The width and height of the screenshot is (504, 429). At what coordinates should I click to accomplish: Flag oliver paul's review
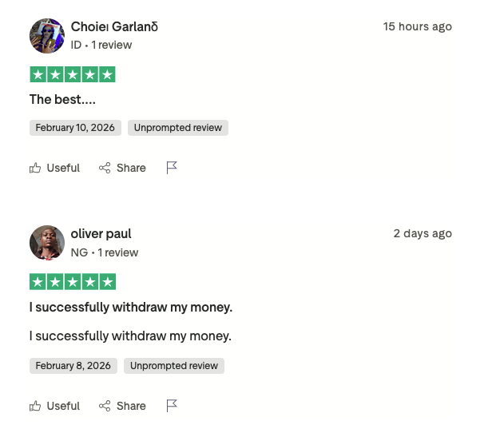tap(172, 406)
